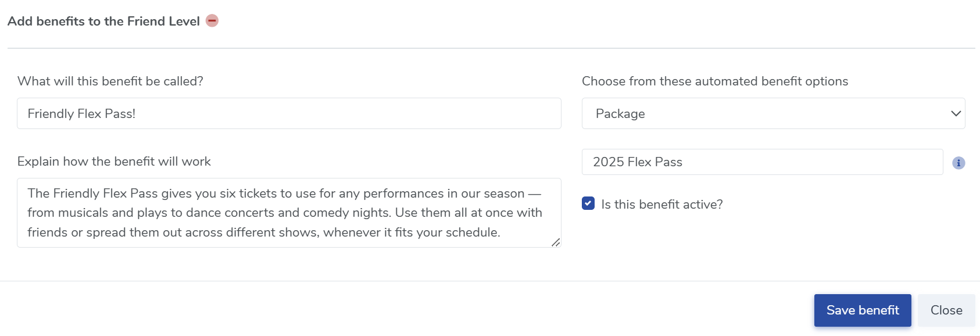Click the word "musicals" in the description
The height and width of the screenshot is (336, 980).
pos(84,213)
